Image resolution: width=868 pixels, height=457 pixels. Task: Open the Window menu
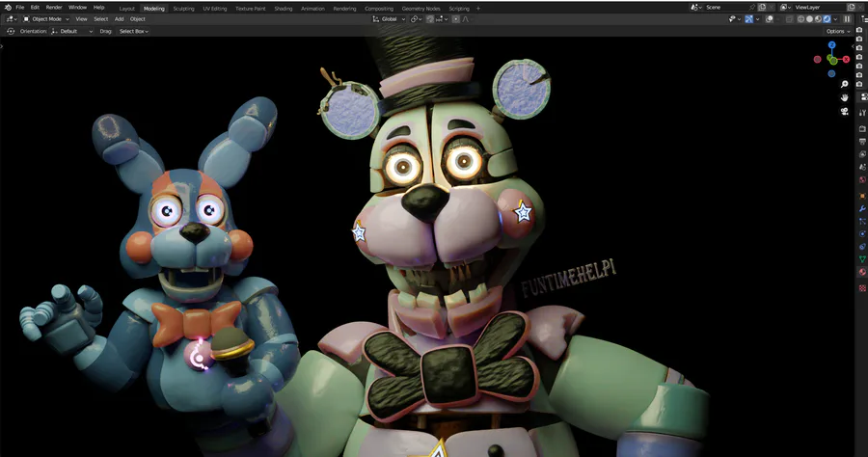(77, 7)
